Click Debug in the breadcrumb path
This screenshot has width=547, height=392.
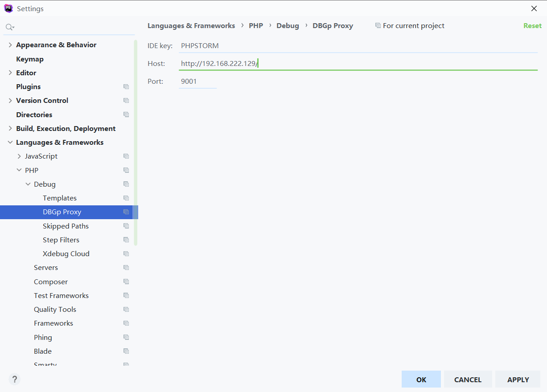tap(288, 26)
